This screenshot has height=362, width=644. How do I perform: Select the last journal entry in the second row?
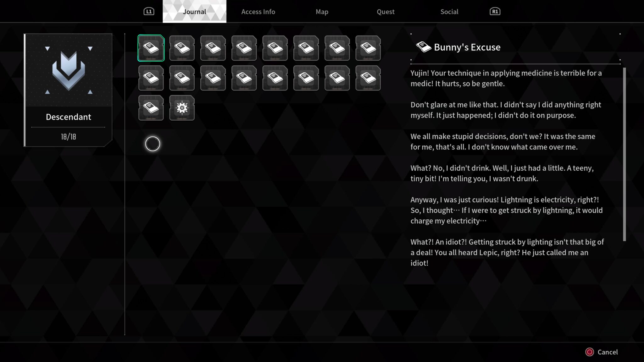point(368,78)
